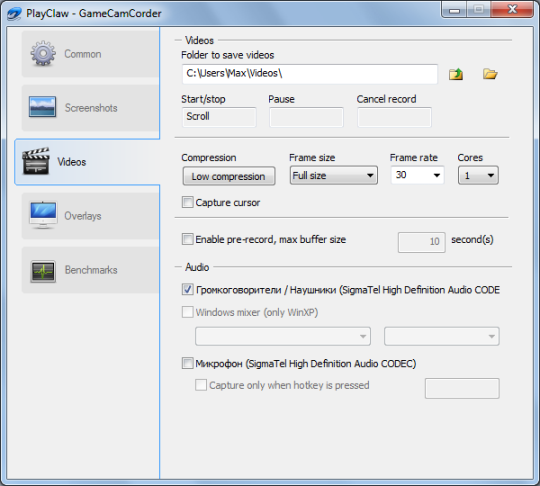Switch to the Benchmarks tab

click(x=91, y=270)
